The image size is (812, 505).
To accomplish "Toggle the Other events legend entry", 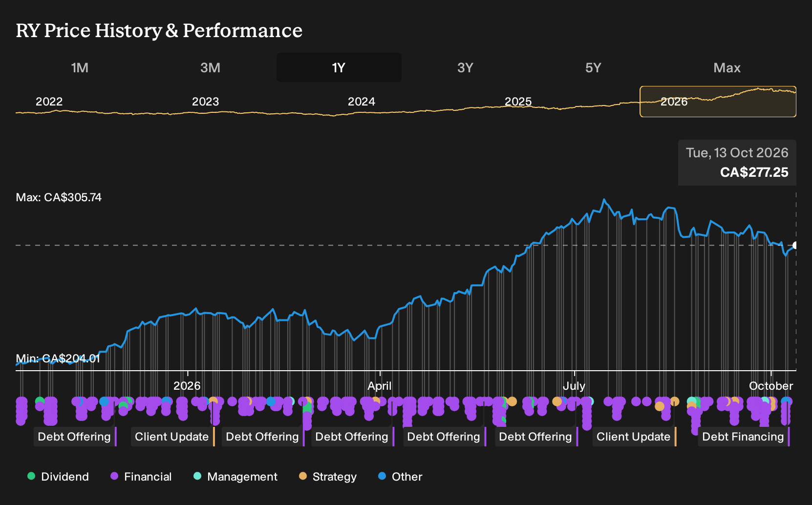I will pyautogui.click(x=400, y=477).
